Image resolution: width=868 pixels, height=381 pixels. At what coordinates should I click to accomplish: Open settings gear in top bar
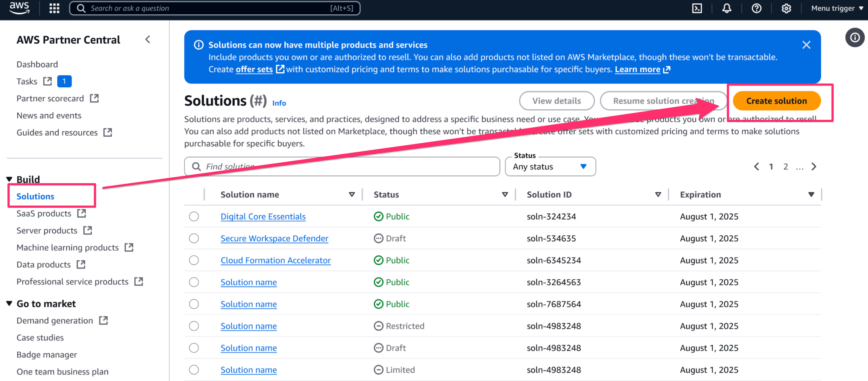tap(786, 8)
